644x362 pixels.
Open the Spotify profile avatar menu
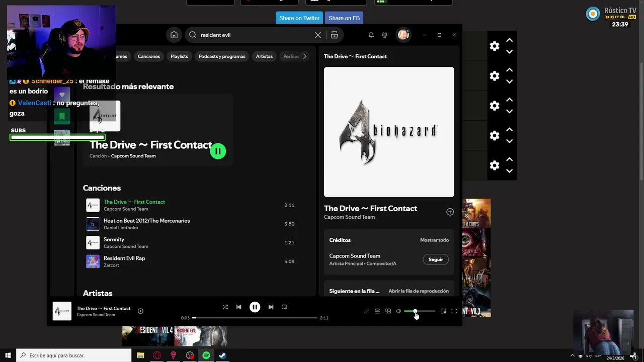[x=404, y=35]
